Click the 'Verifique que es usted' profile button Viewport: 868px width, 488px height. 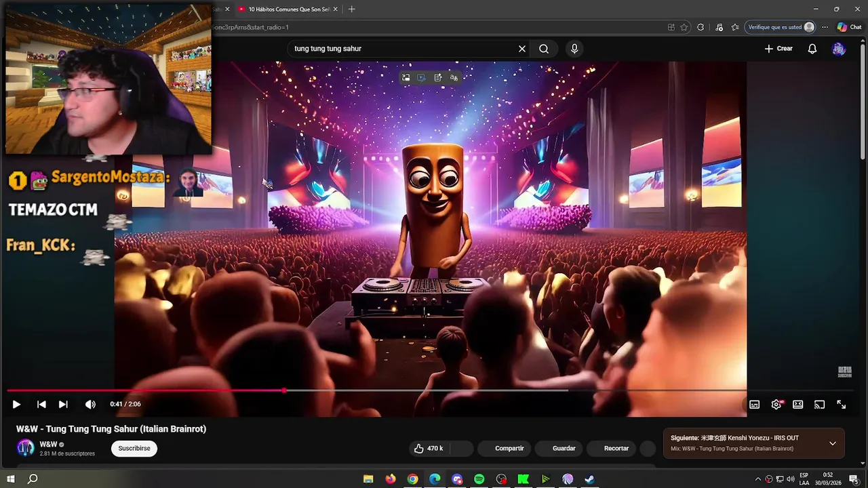pyautogui.click(x=781, y=27)
